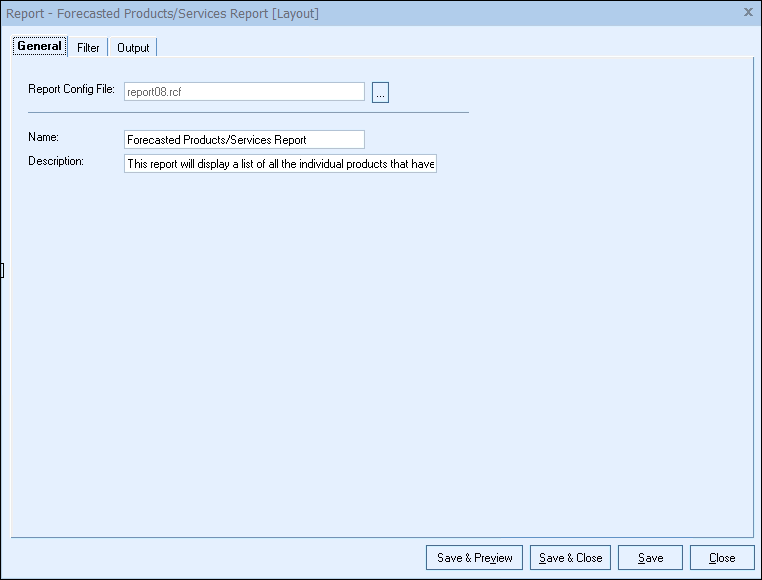Click the Close button at bottom right

pyautogui.click(x=721, y=558)
